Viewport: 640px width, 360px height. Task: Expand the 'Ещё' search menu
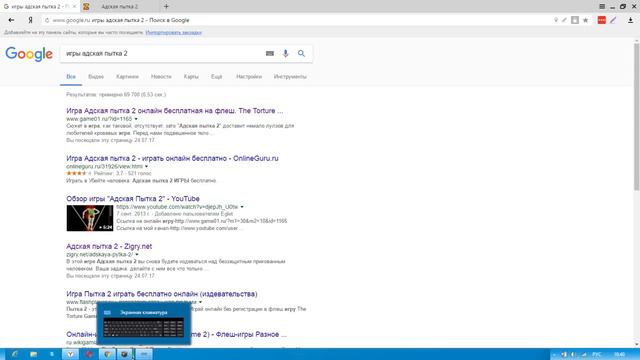[x=217, y=77]
